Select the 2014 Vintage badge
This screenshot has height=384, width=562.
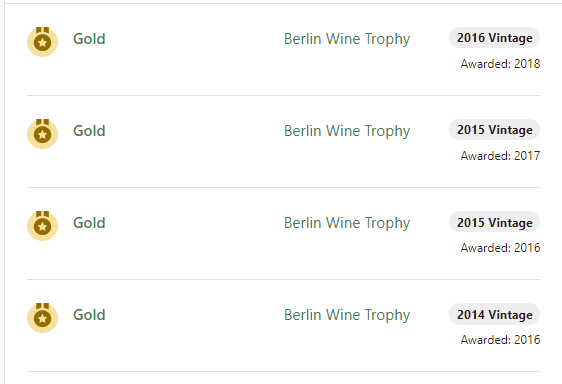(x=495, y=314)
